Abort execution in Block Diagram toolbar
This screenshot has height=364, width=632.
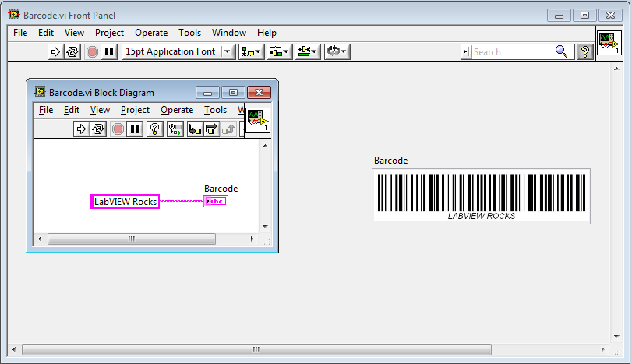118,129
